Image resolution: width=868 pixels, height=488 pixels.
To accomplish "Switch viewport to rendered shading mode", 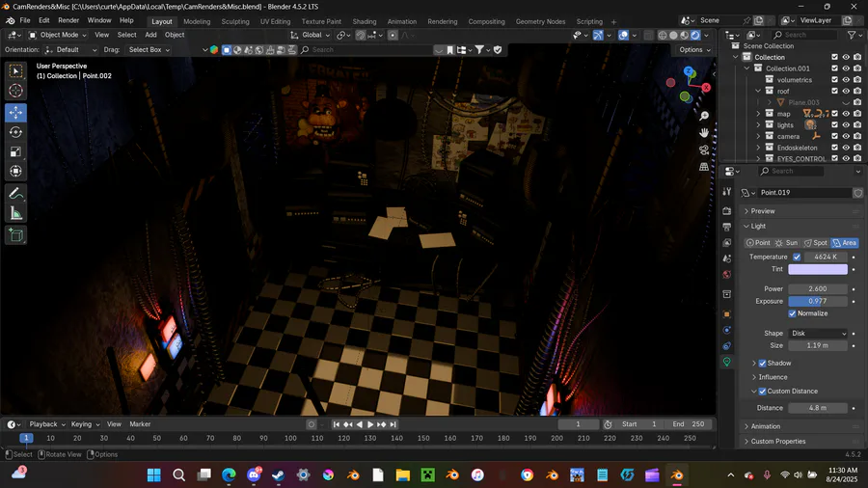I will (x=695, y=35).
